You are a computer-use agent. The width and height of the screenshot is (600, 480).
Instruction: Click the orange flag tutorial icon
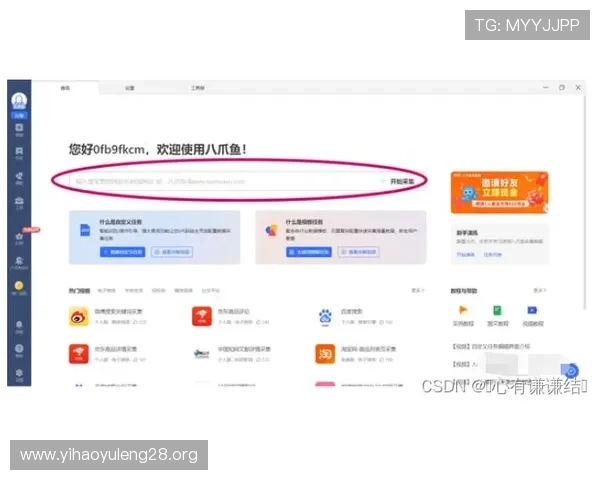click(x=463, y=310)
